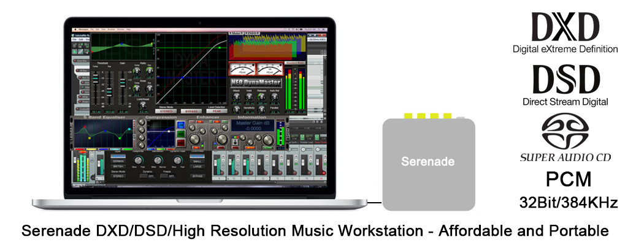Click the Dynamic Rate knob
Image resolution: width=644 pixels, height=245 pixels.
(177, 160)
